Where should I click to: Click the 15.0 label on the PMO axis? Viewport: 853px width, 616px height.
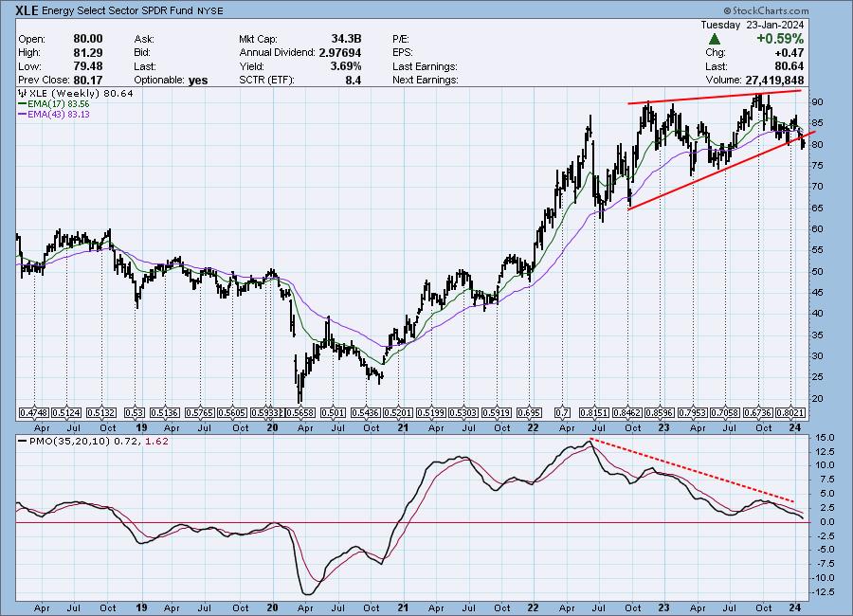coord(825,438)
